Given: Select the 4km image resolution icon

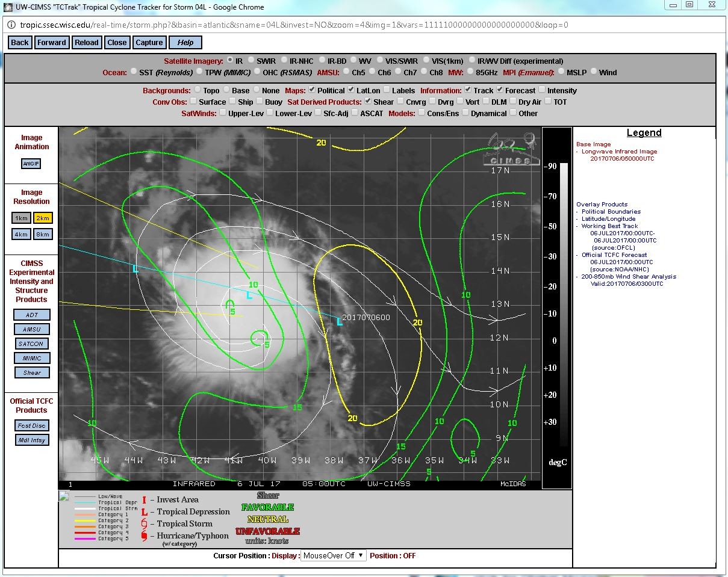Looking at the screenshot, I should pyautogui.click(x=21, y=234).
